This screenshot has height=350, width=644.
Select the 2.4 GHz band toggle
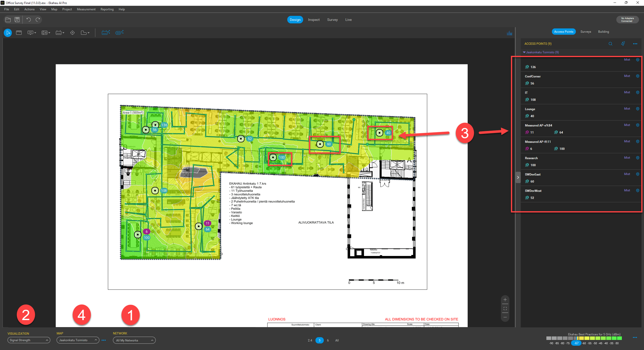310,340
